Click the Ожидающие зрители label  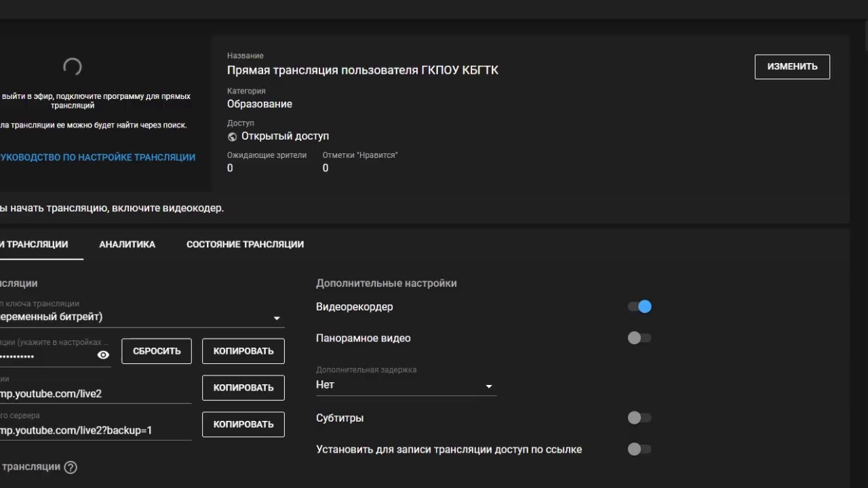[x=267, y=155]
